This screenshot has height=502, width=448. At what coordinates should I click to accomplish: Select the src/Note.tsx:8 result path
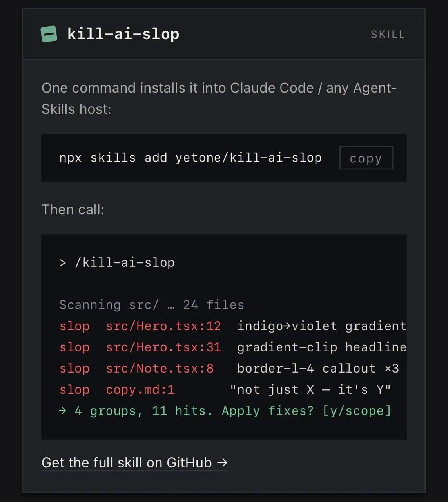(160, 368)
